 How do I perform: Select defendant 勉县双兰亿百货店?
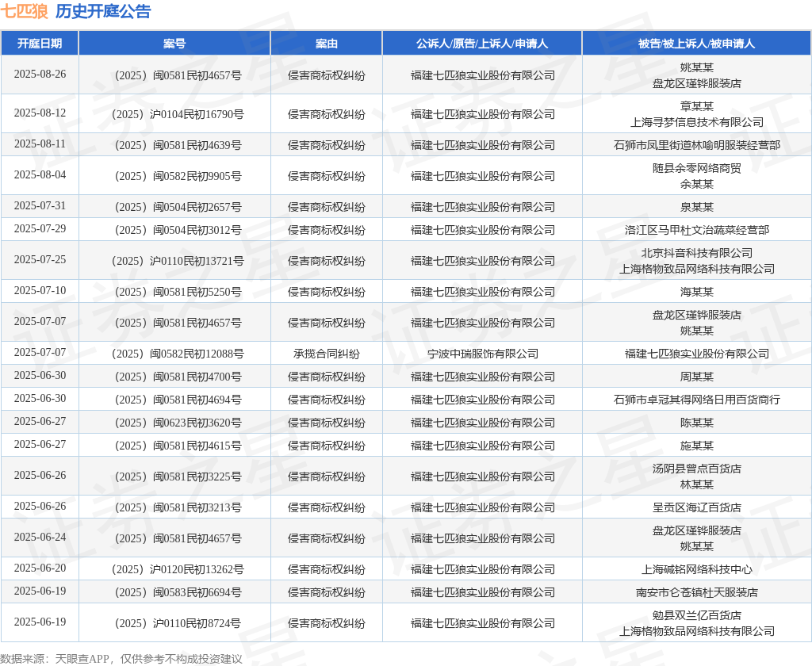(696, 615)
